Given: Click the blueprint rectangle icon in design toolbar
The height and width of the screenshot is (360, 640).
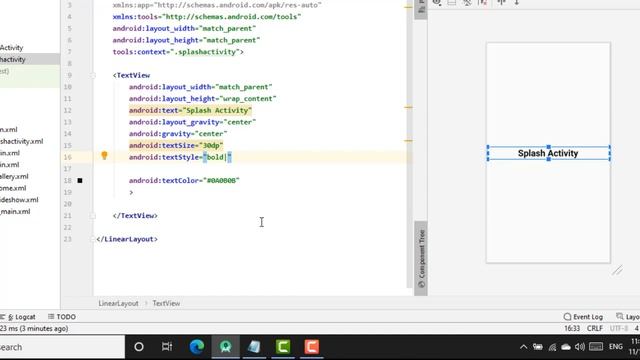Looking at the screenshot, I should point(451,2).
